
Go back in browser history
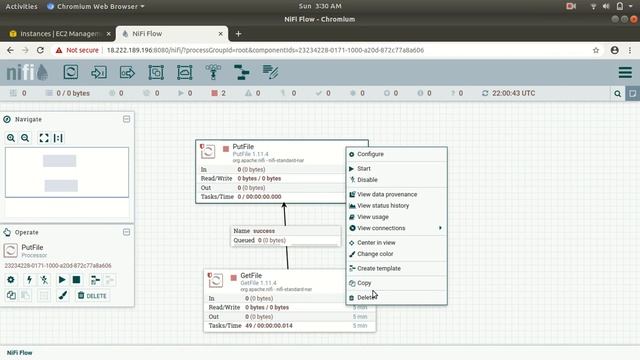point(10,50)
